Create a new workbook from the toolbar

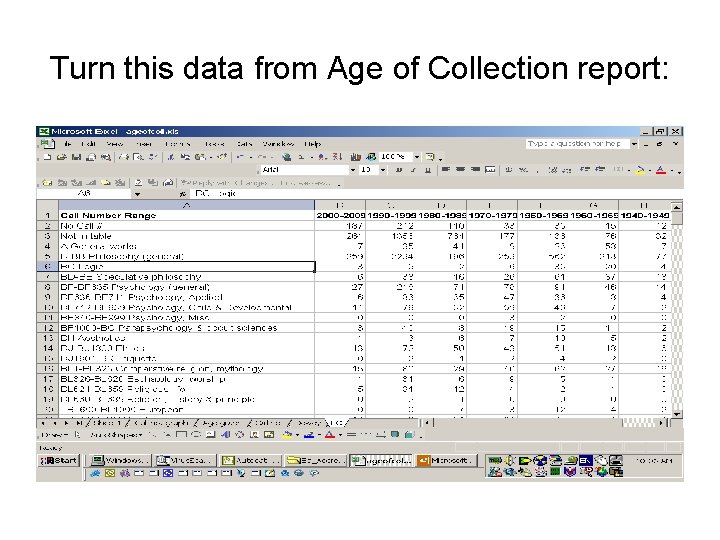point(47,157)
